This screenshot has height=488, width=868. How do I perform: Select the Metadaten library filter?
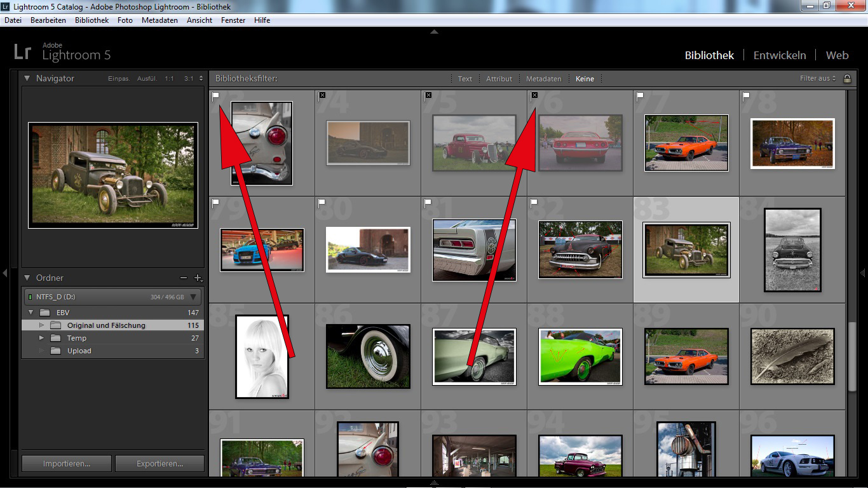(543, 79)
